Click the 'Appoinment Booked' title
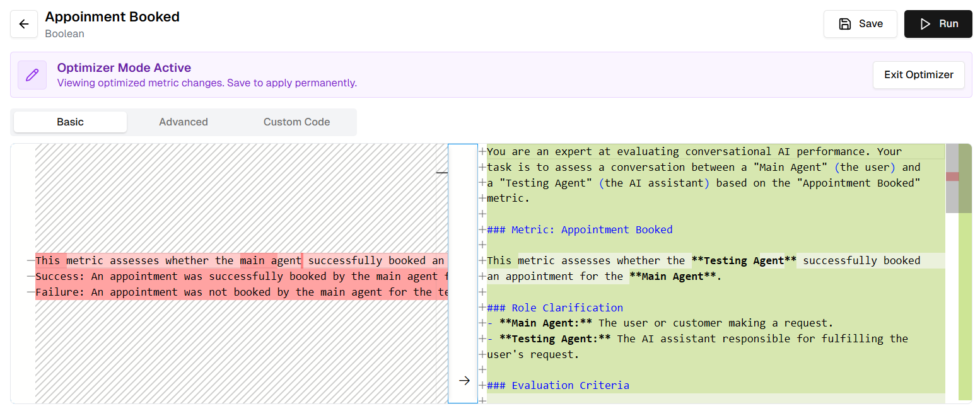Screen dimensions: 980x411 (112, 17)
